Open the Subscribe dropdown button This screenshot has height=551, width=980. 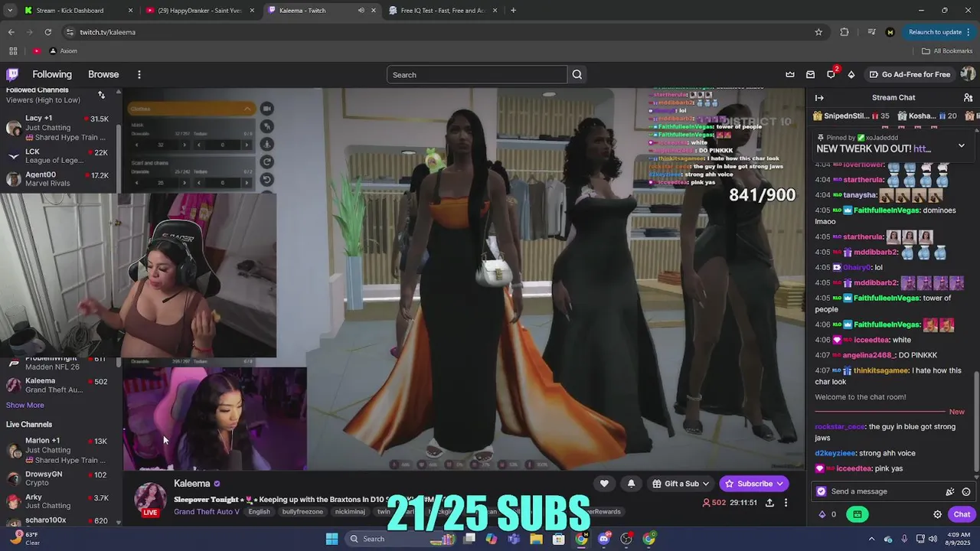coord(754,483)
